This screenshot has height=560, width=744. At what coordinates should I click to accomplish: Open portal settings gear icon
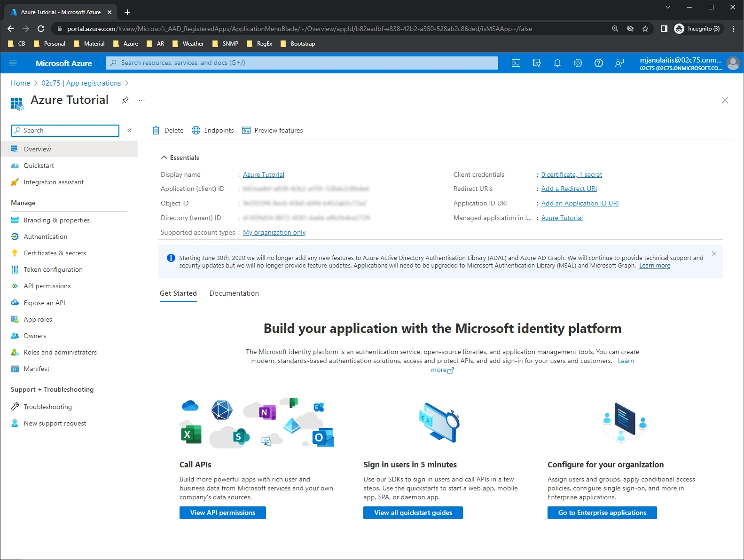pyautogui.click(x=578, y=63)
